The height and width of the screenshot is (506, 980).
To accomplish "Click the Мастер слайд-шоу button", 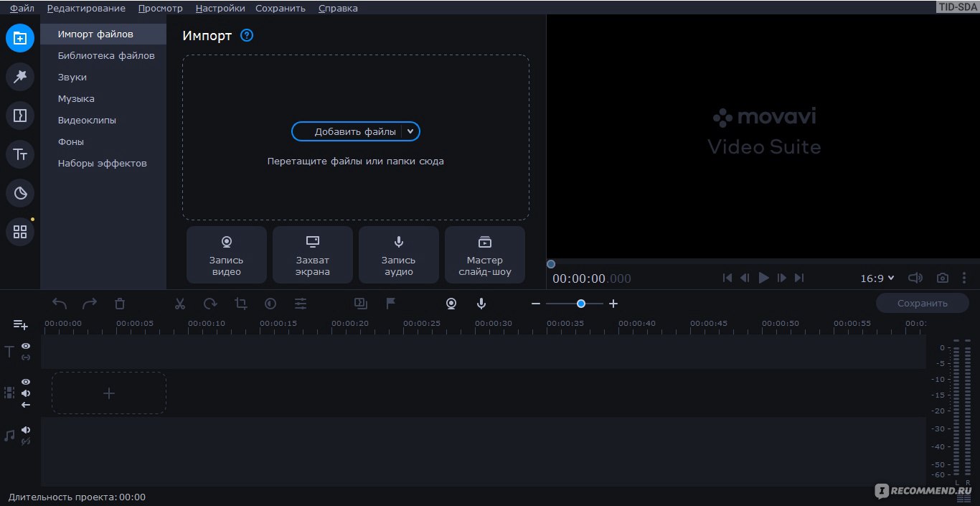I will 485,255.
